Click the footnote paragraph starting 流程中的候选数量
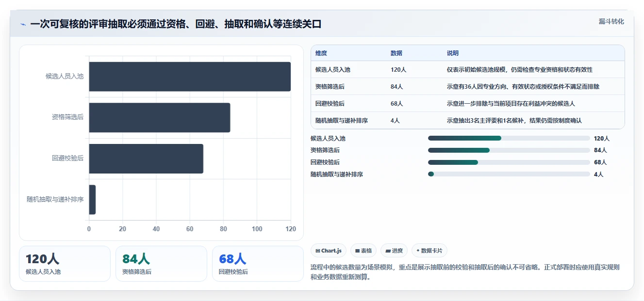Image resolution: width=644 pixels, height=301 pixels. pos(465,272)
